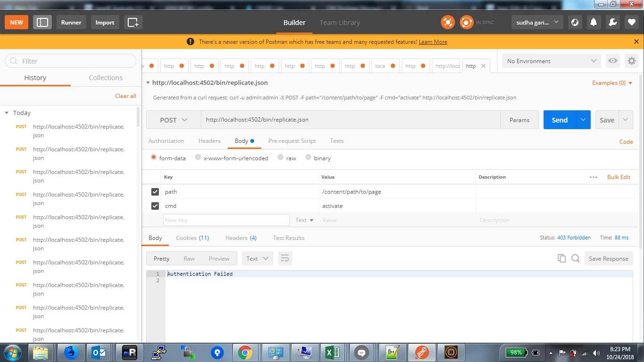Image resolution: width=644 pixels, height=362 pixels.
Task: Search the response body icon
Action: [575, 258]
